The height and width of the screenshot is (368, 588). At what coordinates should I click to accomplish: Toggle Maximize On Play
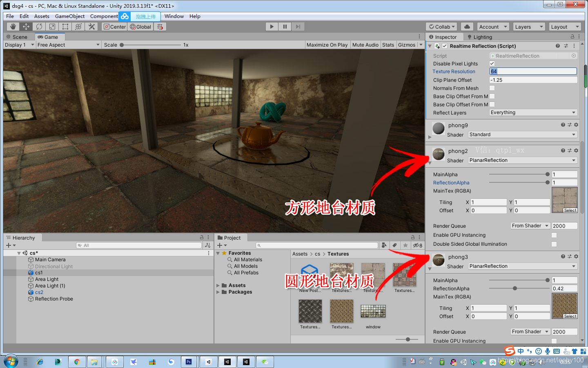(327, 45)
